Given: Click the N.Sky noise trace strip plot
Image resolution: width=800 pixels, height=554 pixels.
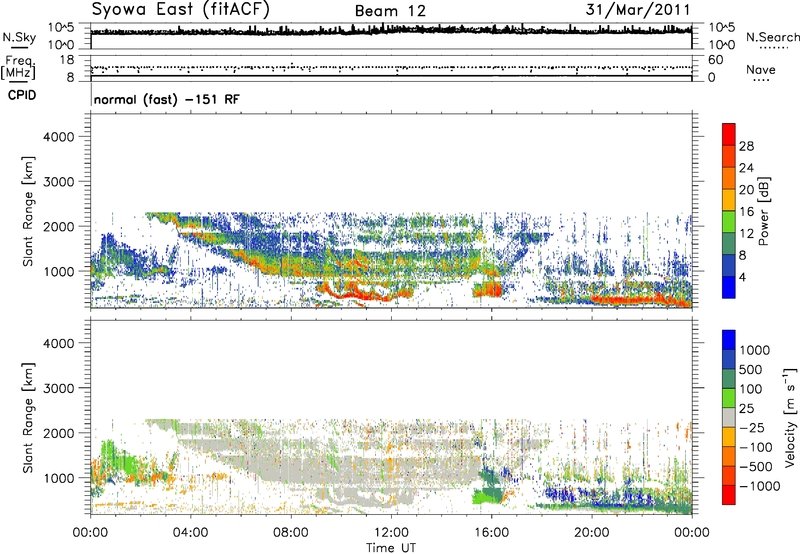Looking at the screenshot, I should click(391, 36).
